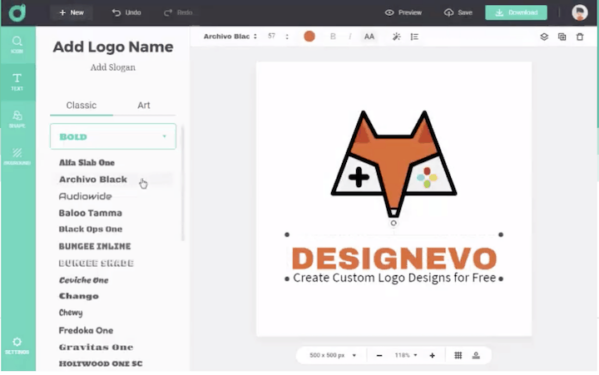Select the Holtwood One SC font
This screenshot has height=375, width=599.
pyautogui.click(x=100, y=364)
